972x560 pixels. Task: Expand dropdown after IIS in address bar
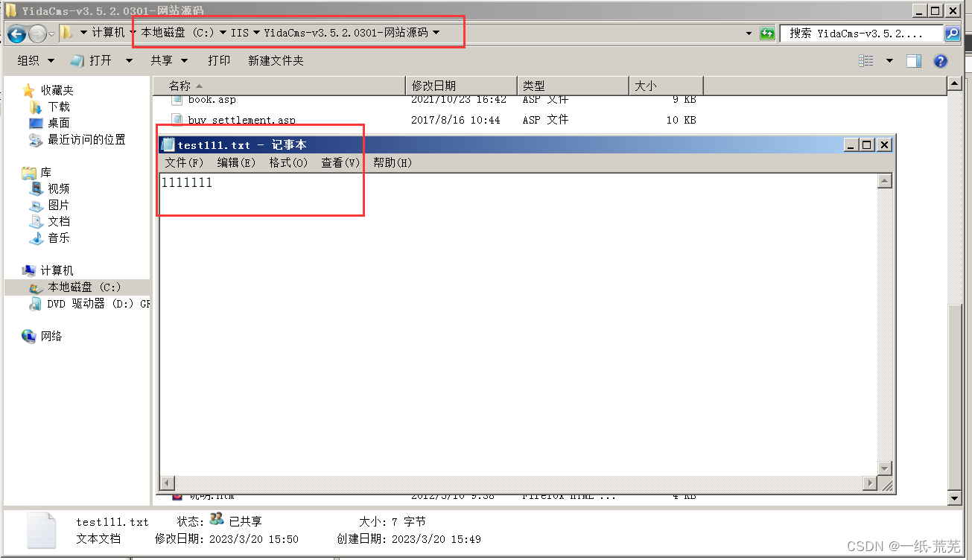tap(256, 33)
